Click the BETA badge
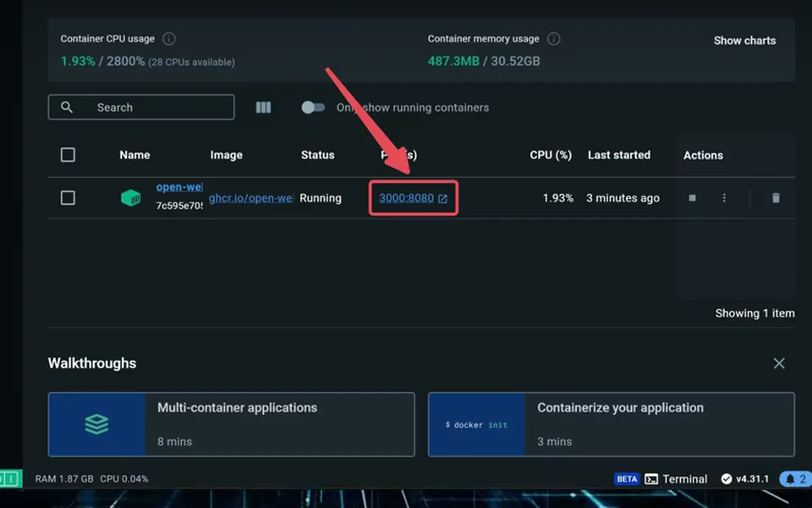This screenshot has width=812, height=508. click(x=627, y=479)
